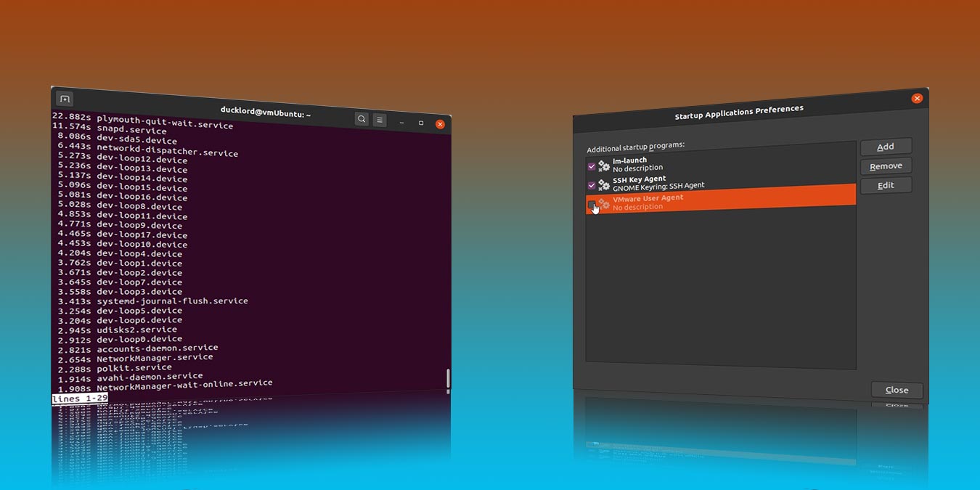Image resolution: width=980 pixels, height=490 pixels.
Task: Open the terminal hamburger menu
Action: 379,119
